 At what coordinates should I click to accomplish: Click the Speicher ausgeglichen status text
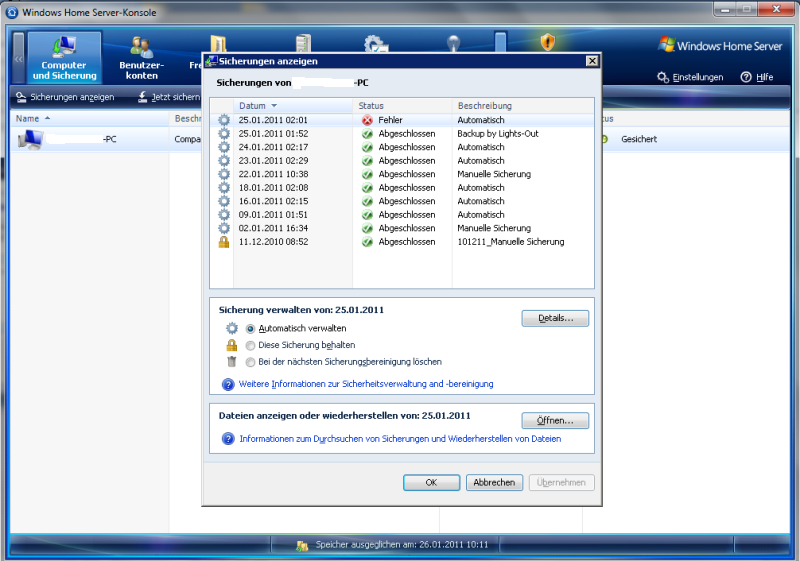(x=402, y=545)
